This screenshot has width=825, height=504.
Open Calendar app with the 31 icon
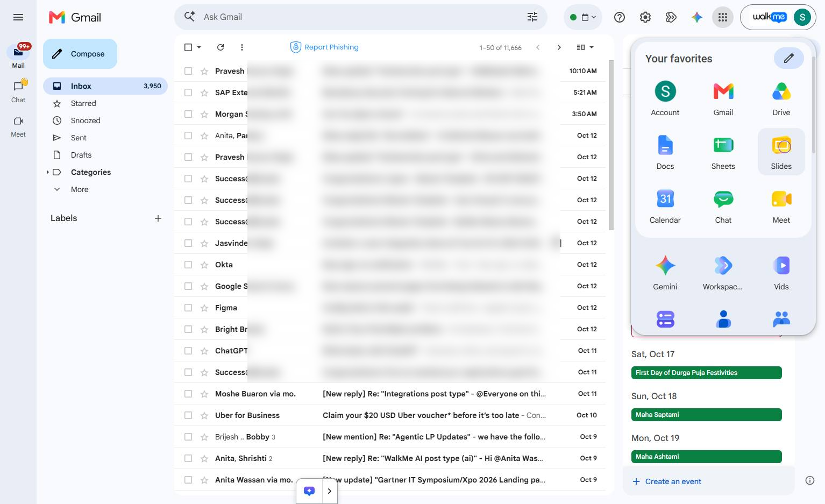click(x=665, y=205)
